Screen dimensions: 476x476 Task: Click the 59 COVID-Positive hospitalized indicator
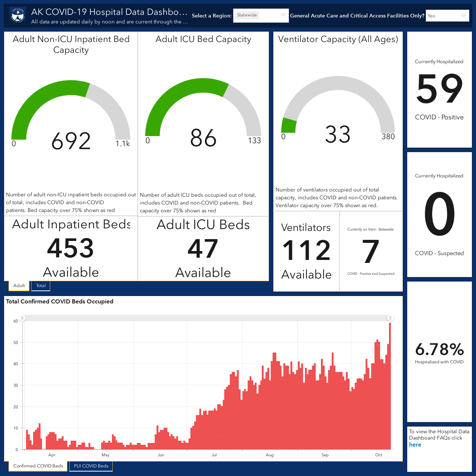click(x=440, y=90)
